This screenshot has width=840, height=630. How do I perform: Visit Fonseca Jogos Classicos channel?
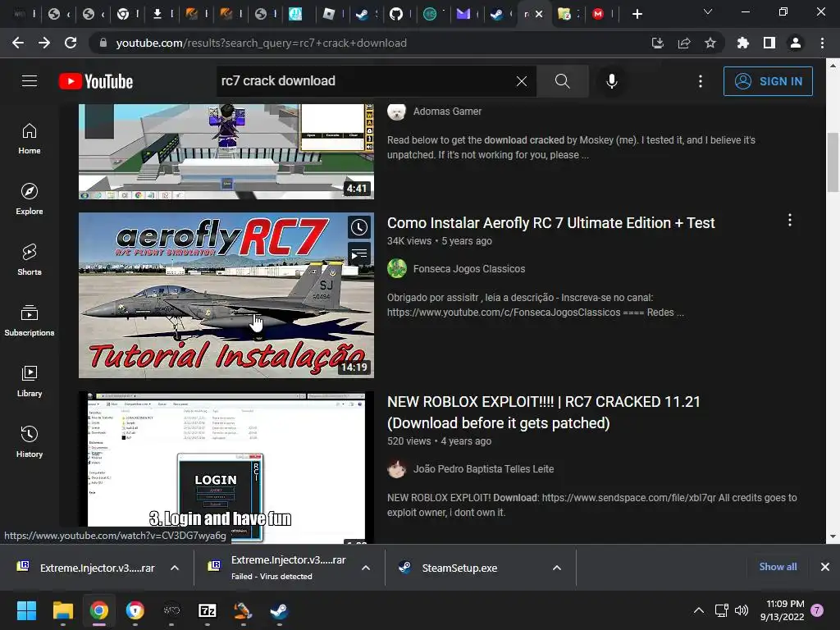click(468, 269)
